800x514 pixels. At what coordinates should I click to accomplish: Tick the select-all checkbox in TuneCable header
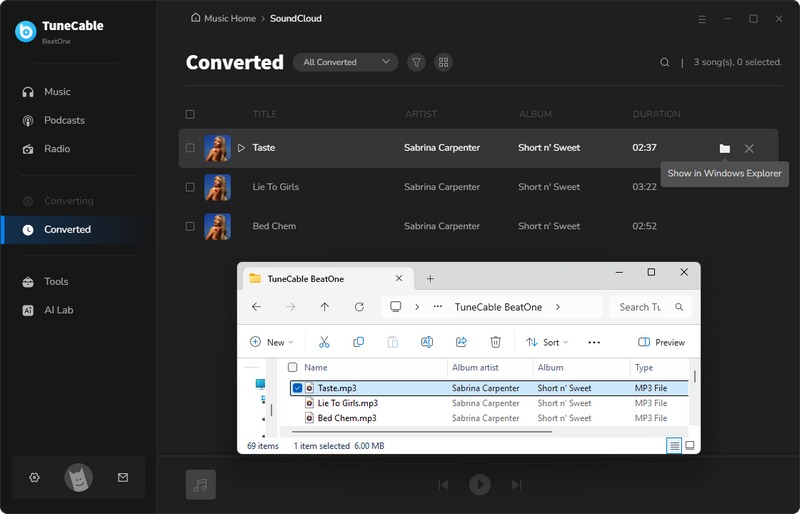tap(190, 114)
